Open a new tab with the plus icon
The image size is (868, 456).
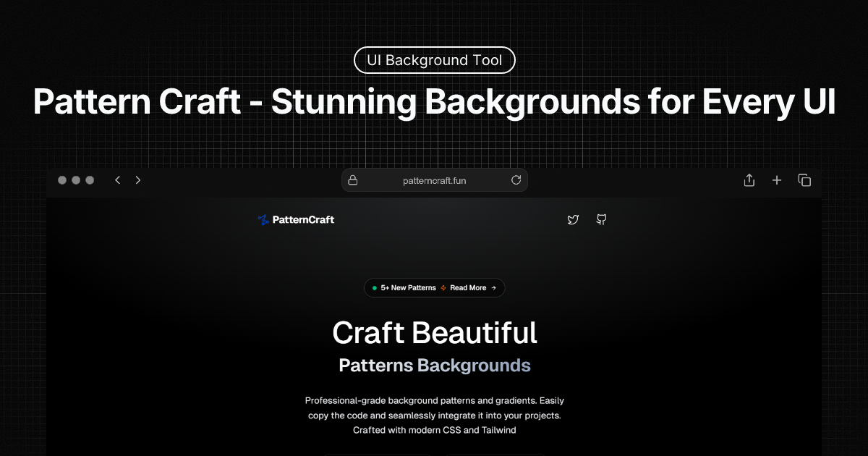(x=777, y=180)
